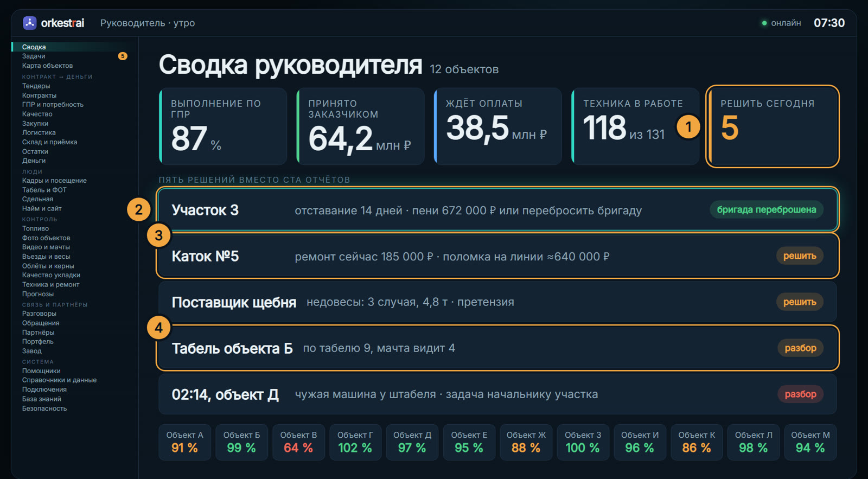The height and width of the screenshot is (479, 868).
Task: Open the Техника в работе card
Action: pyautogui.click(x=635, y=126)
